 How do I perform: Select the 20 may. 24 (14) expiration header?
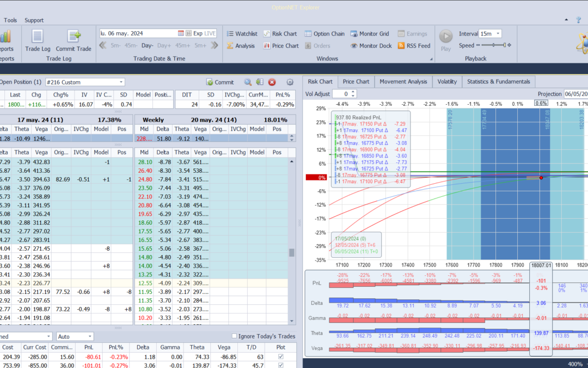point(214,120)
